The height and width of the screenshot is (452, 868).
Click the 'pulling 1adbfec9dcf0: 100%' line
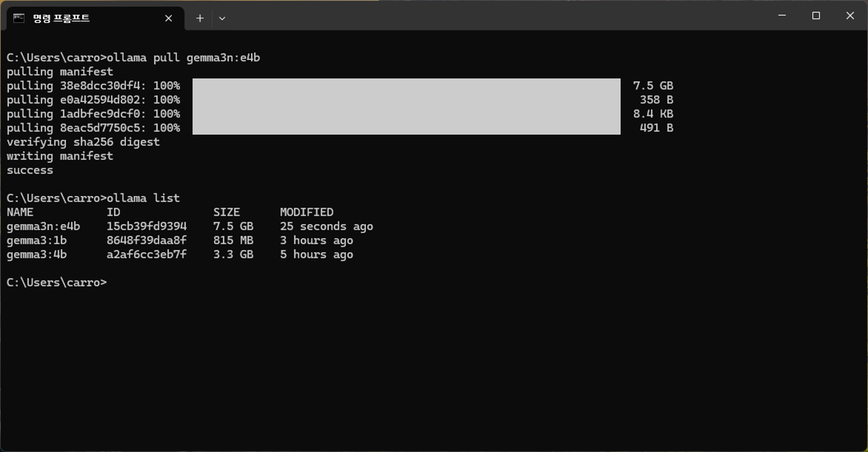93,114
